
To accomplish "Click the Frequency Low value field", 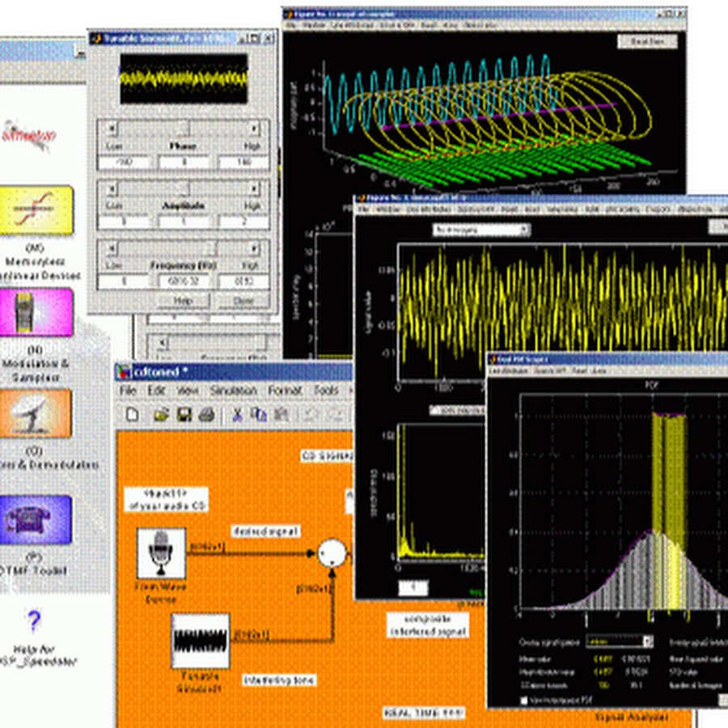I will click(124, 281).
